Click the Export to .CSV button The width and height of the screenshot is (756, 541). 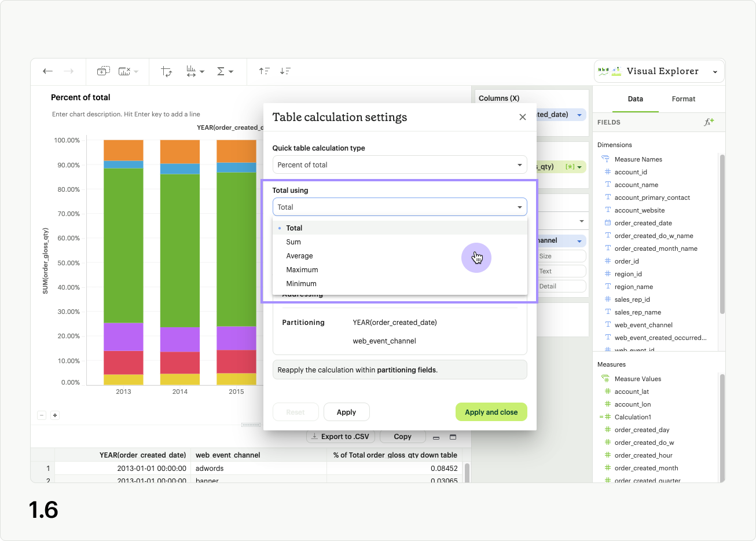click(340, 437)
